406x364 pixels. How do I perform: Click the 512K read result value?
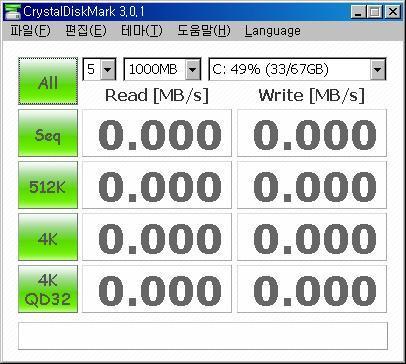[x=157, y=185]
